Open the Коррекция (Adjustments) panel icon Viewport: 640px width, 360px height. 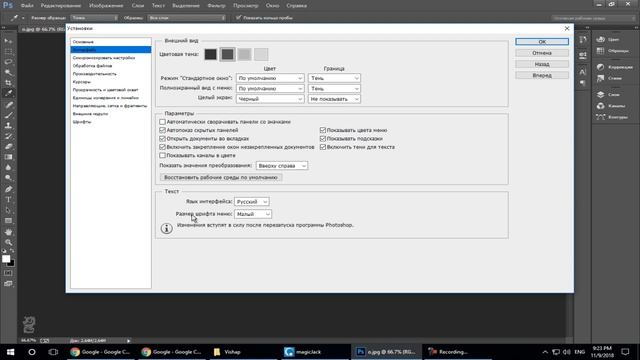(600, 67)
